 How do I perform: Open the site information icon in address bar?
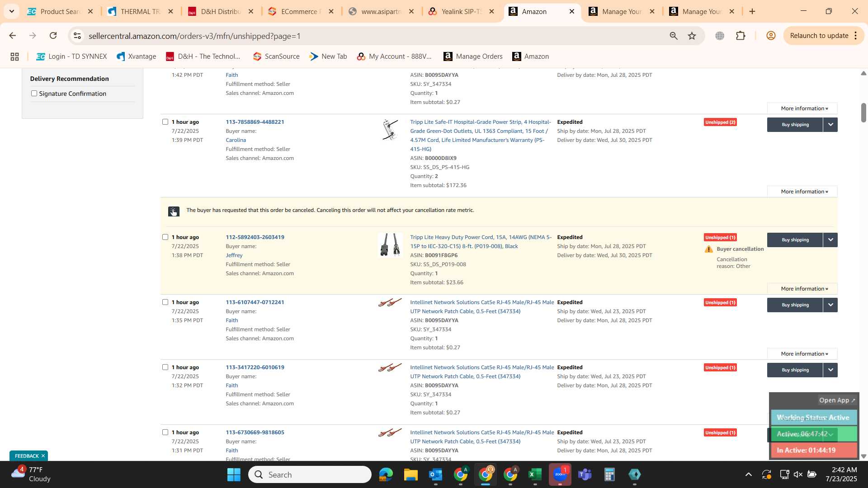click(x=77, y=36)
